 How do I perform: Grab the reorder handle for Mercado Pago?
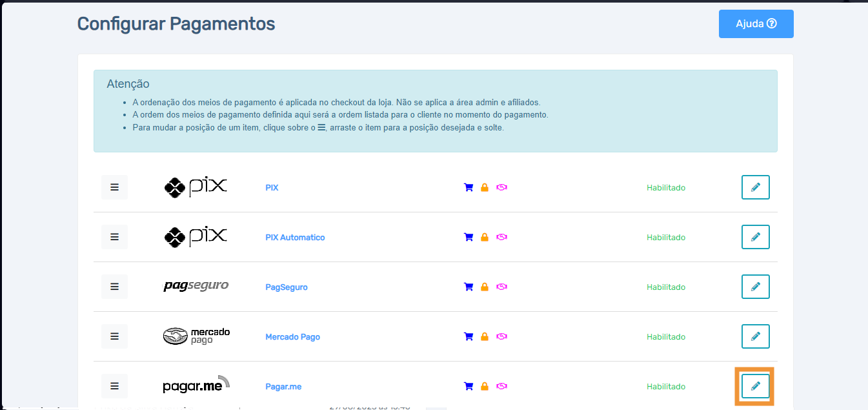coord(114,336)
